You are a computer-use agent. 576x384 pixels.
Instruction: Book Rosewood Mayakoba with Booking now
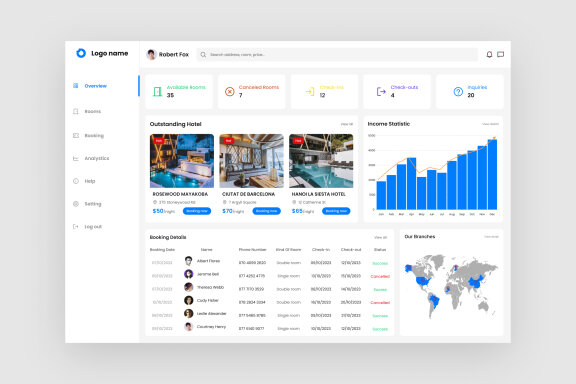[197, 211]
